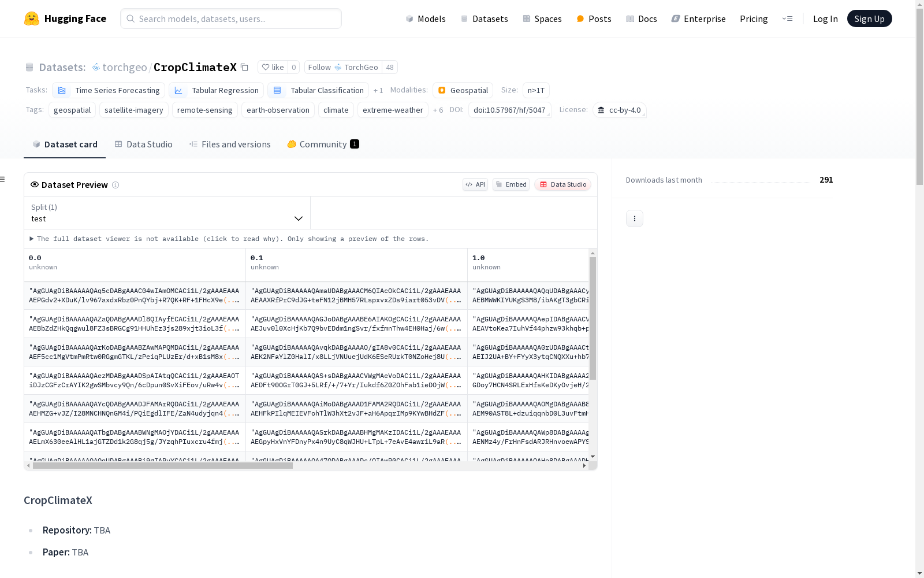Screen dimensions: 924x578
Task: Click the Log In link
Action: pos(825,18)
